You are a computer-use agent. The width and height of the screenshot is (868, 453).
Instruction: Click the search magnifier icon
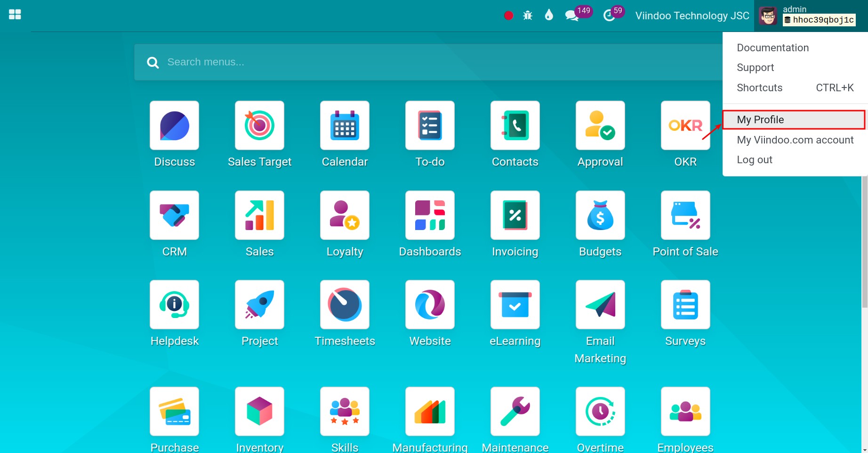pos(153,62)
